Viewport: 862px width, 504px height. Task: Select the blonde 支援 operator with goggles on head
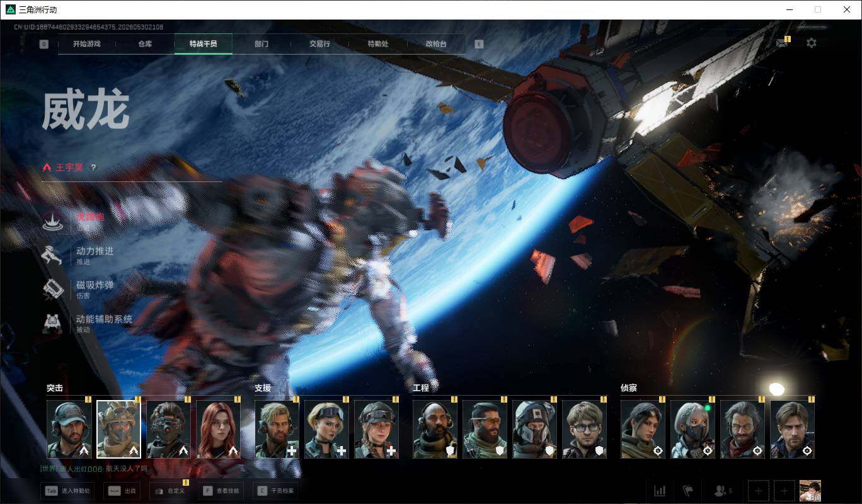tap(326, 429)
